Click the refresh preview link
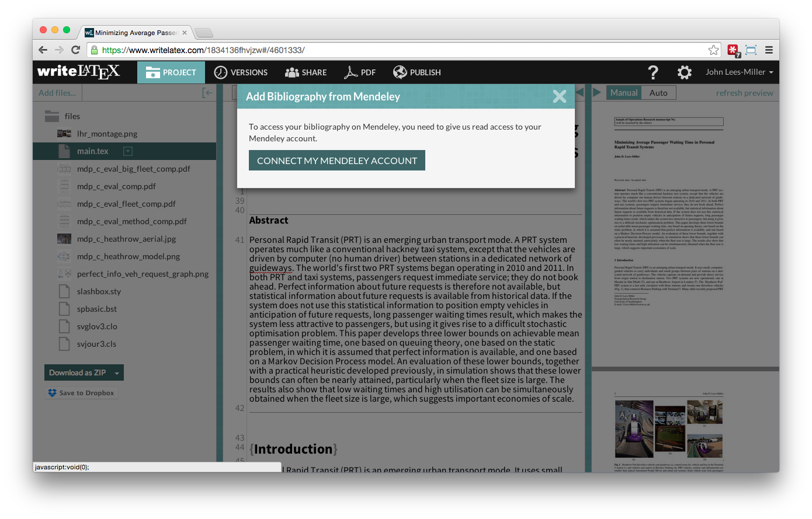This screenshot has width=812, height=519. (744, 93)
